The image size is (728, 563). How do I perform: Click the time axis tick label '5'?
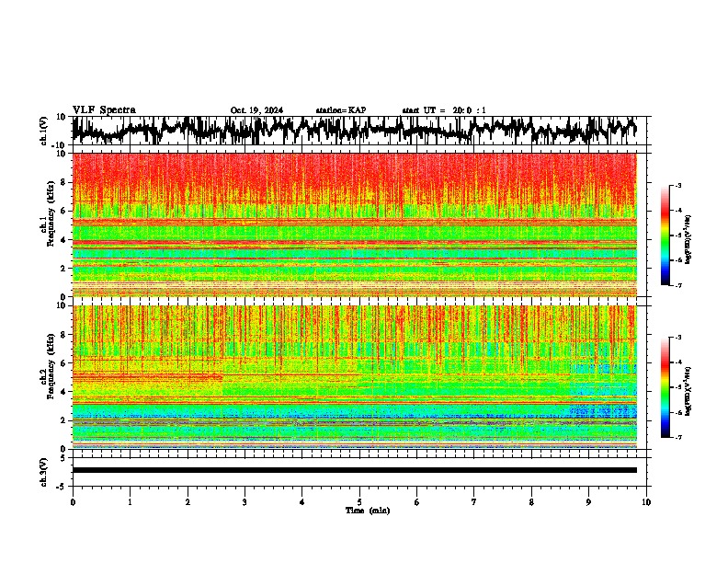[359, 502]
